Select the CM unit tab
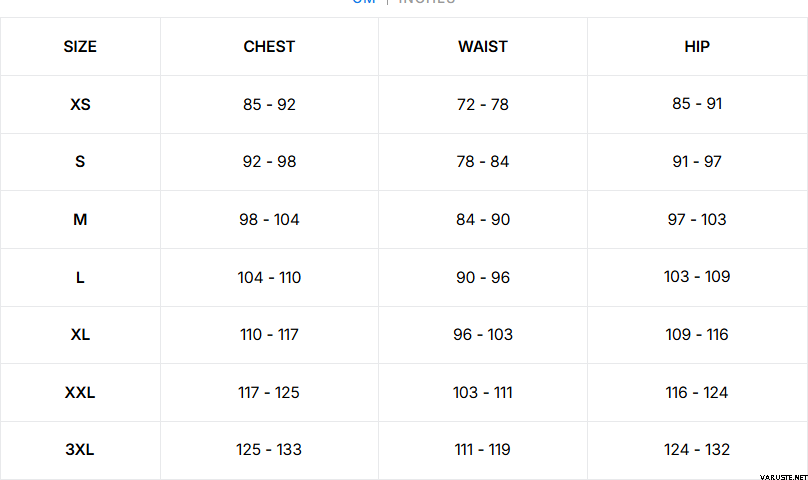 click(364, 3)
